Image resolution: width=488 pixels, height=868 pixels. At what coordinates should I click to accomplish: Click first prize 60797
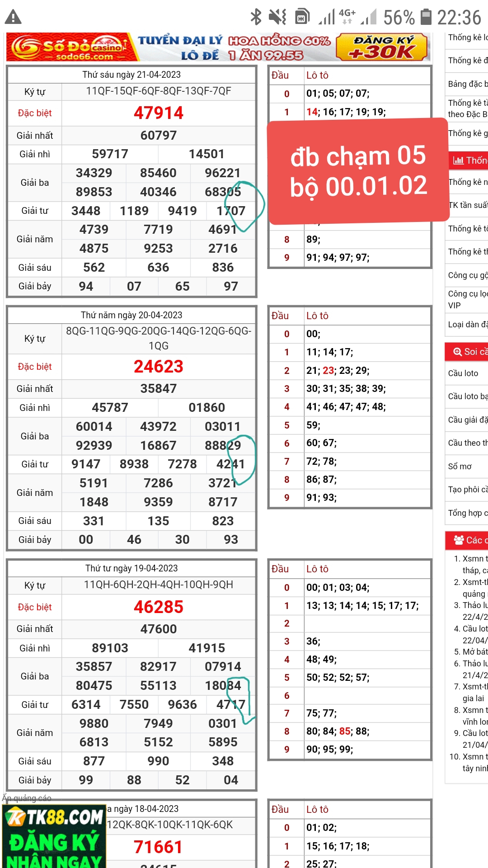(x=159, y=136)
